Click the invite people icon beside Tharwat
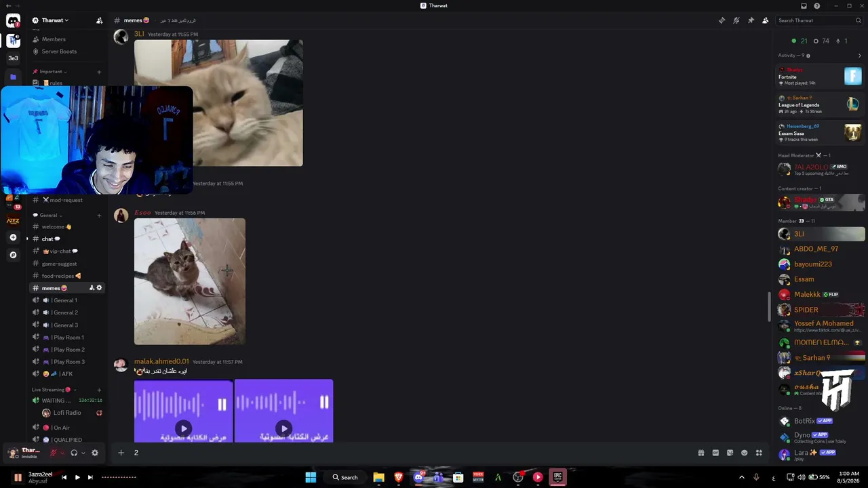The image size is (868, 488). click(100, 20)
